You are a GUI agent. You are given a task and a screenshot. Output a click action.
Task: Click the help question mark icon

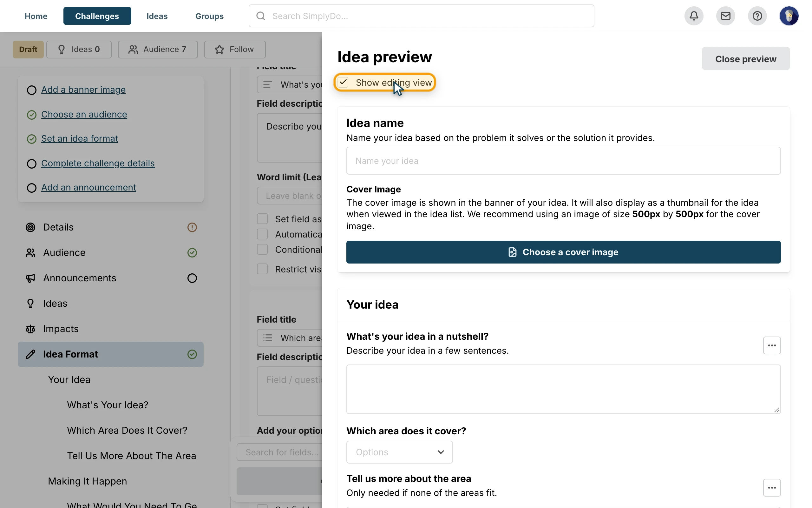[757, 16]
